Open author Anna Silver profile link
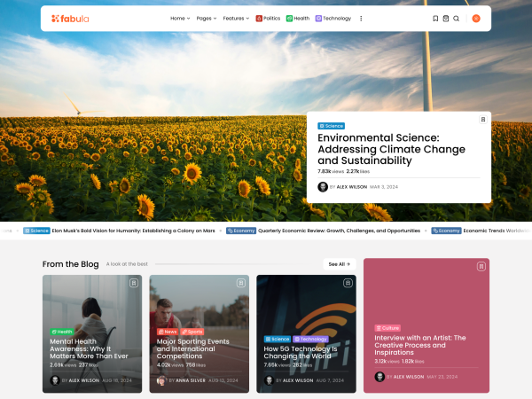Image resolution: width=532 pixels, height=399 pixels. (x=191, y=380)
